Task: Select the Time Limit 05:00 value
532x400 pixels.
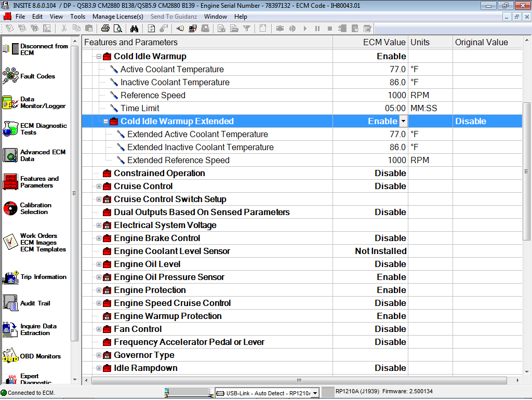Action: [395, 108]
